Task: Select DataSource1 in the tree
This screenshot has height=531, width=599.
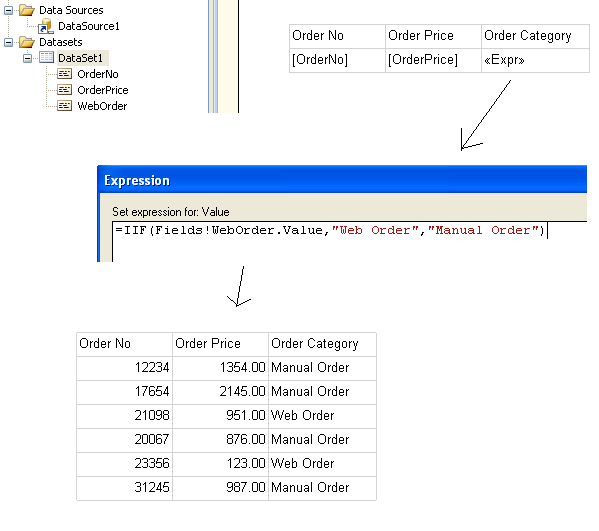Action: click(89, 26)
